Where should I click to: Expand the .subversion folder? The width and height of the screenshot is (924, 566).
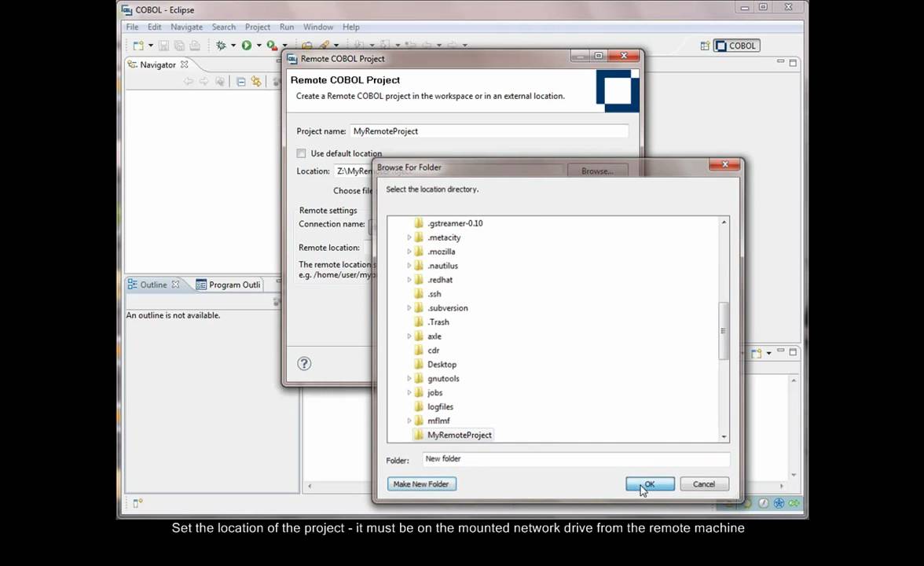click(x=409, y=308)
